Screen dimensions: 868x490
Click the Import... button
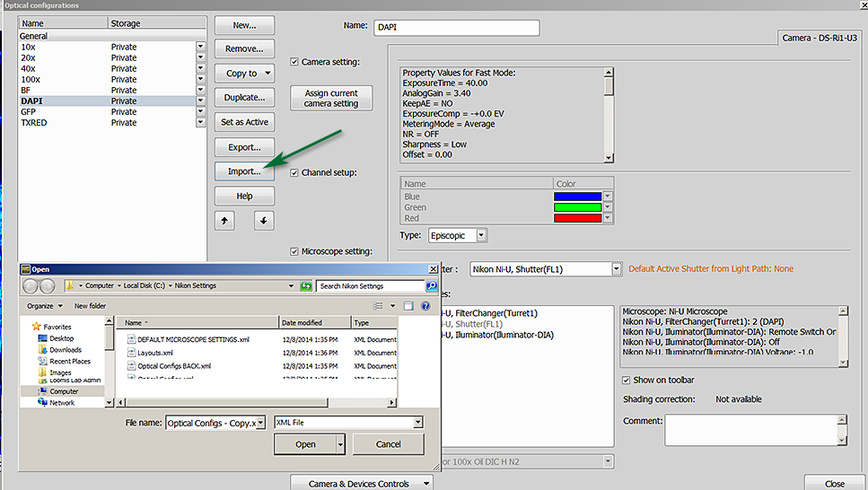(244, 171)
